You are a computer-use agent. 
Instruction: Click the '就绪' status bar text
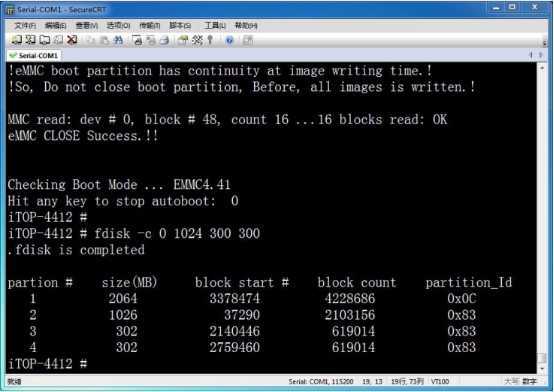pyautogui.click(x=14, y=381)
